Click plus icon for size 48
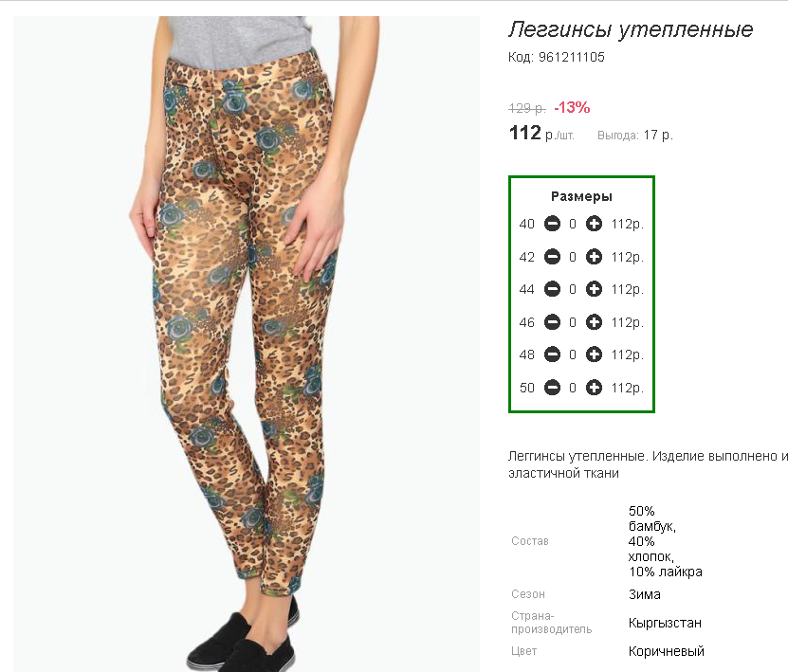The height and width of the screenshot is (672, 788). [x=594, y=354]
